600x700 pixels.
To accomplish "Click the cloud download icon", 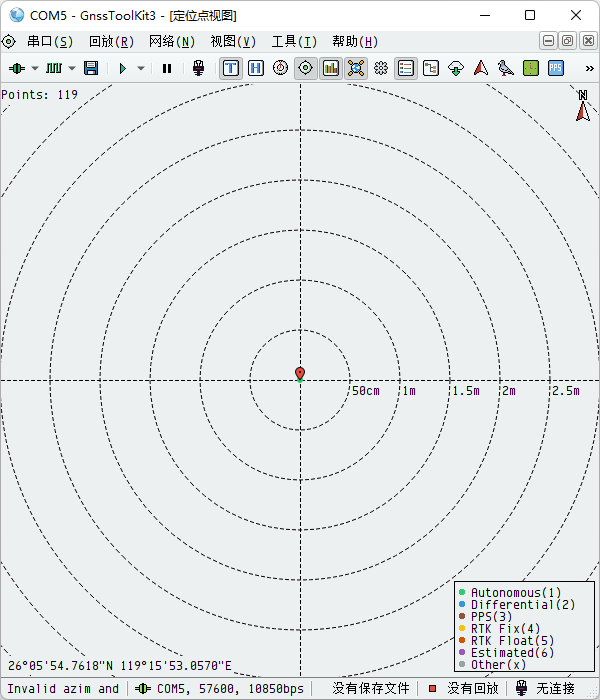I will [x=456, y=68].
